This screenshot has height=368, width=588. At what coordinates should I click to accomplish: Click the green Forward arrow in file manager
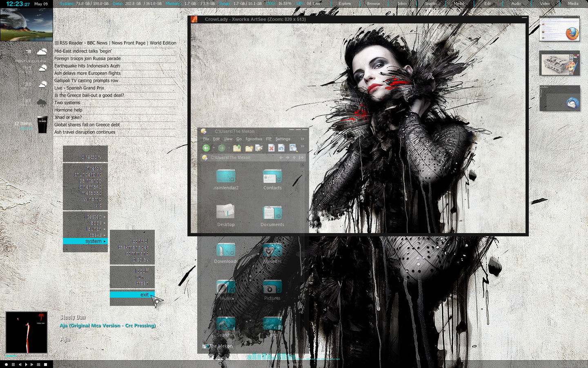tap(221, 148)
